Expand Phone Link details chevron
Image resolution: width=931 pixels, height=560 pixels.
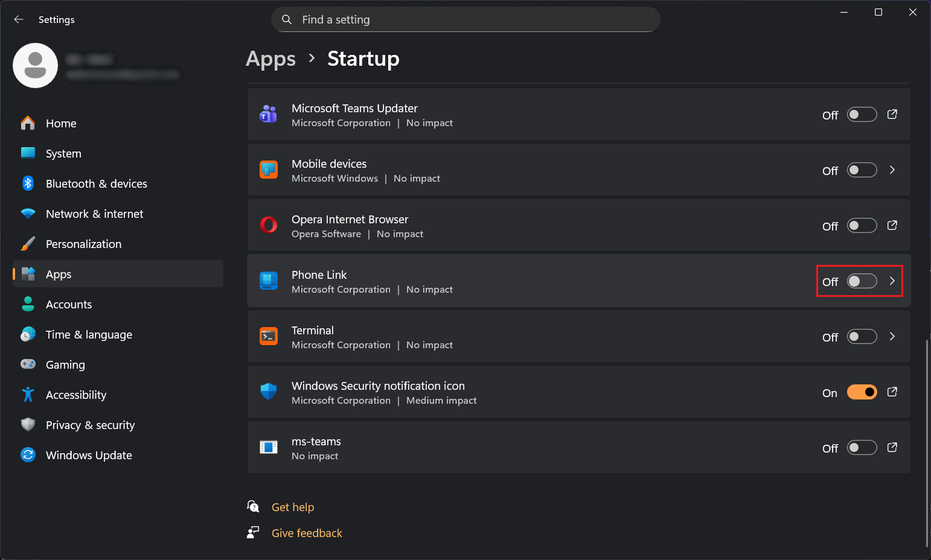tap(892, 281)
